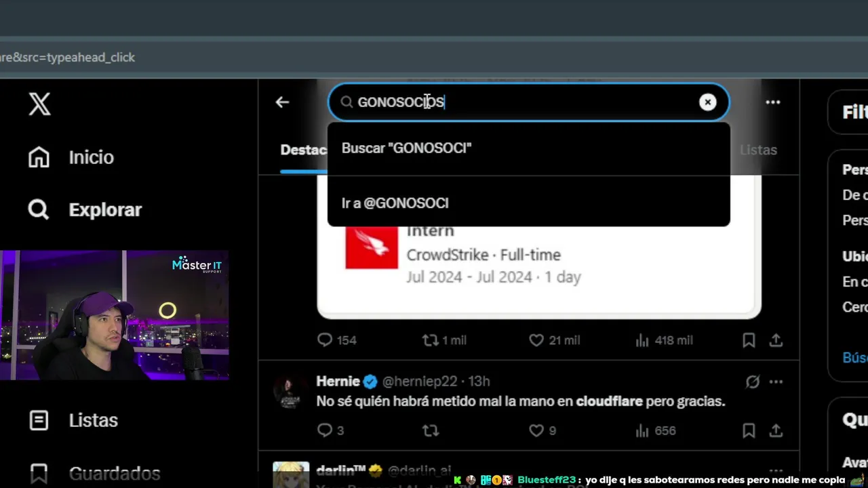Click the bookmark icon beside Guardados
This screenshot has width=868, height=488.
point(39,473)
